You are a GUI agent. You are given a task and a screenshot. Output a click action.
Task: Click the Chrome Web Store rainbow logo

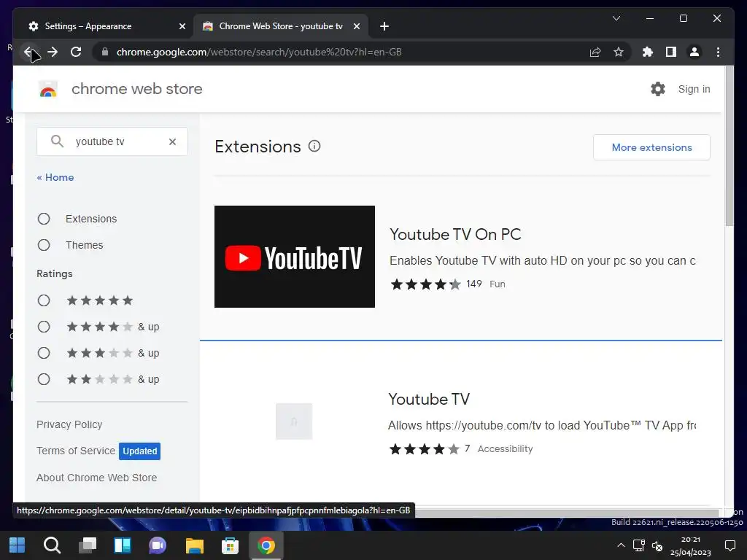(x=48, y=89)
